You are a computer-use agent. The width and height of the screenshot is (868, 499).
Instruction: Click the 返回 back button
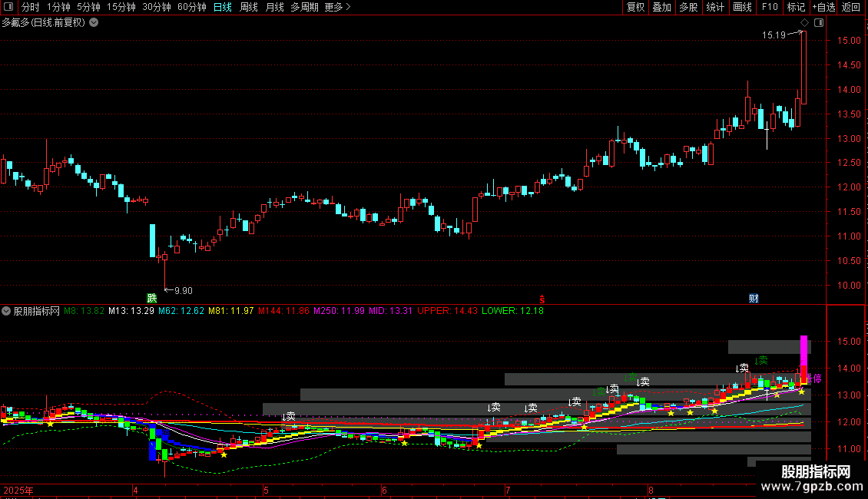(x=851, y=7)
